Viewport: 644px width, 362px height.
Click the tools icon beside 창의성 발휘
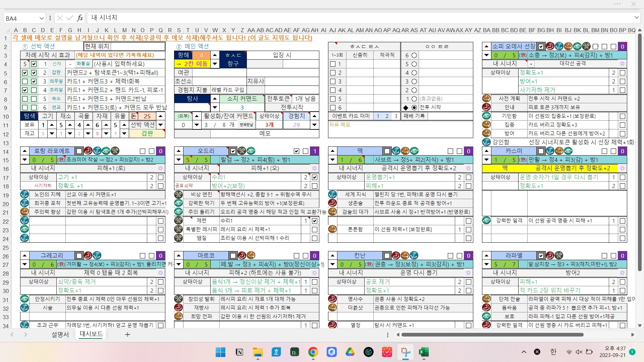178,299
